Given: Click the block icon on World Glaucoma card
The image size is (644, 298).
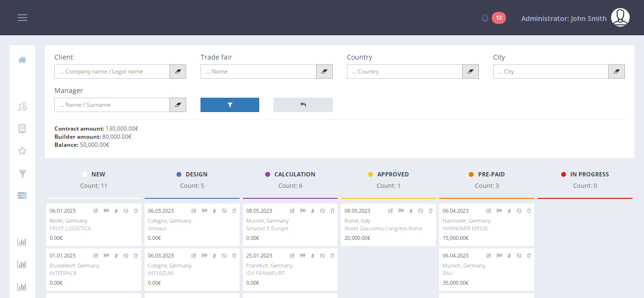Looking at the screenshot, I should [x=421, y=211].
